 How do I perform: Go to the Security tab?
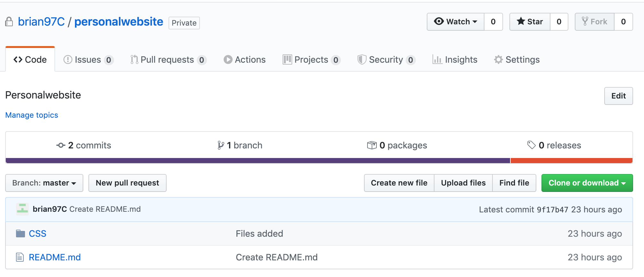pyautogui.click(x=386, y=59)
